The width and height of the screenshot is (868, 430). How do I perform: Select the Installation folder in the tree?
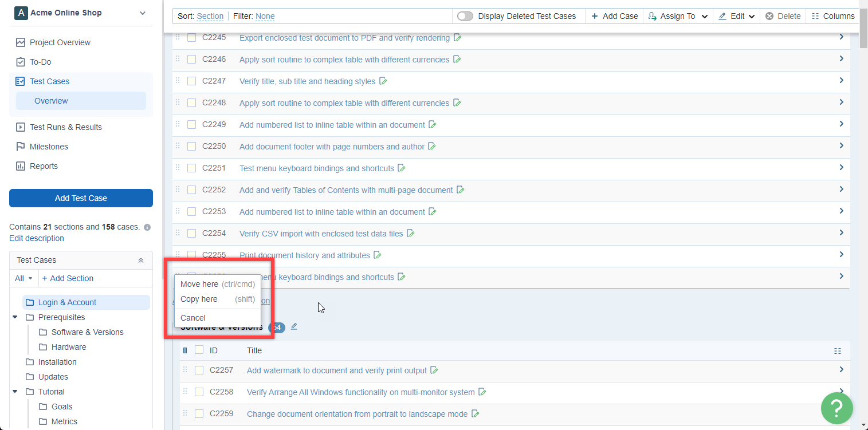[x=57, y=362]
